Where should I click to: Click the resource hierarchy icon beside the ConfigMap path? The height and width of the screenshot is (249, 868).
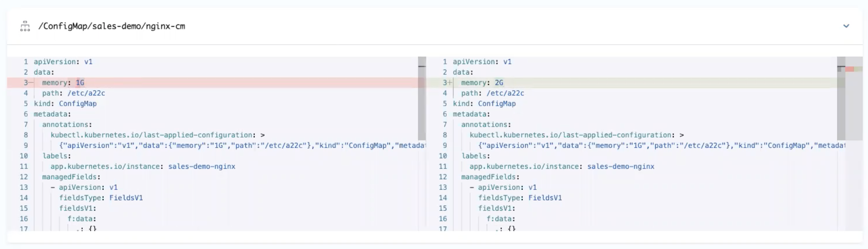(25, 26)
